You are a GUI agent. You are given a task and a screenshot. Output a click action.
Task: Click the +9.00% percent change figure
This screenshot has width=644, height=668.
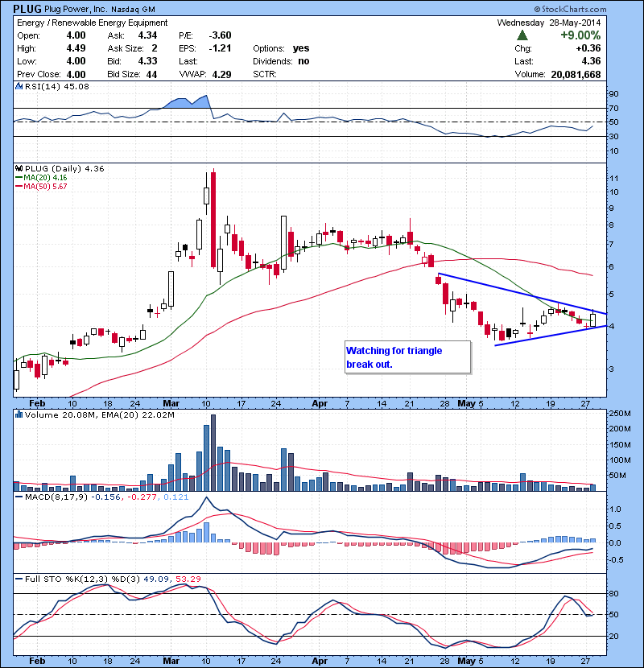(x=580, y=35)
